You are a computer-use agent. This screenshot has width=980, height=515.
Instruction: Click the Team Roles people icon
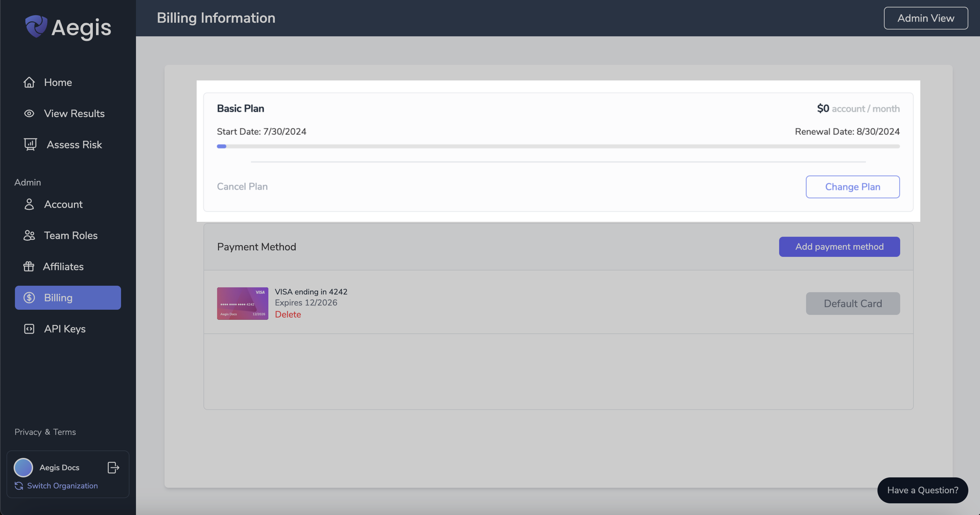pyautogui.click(x=29, y=235)
